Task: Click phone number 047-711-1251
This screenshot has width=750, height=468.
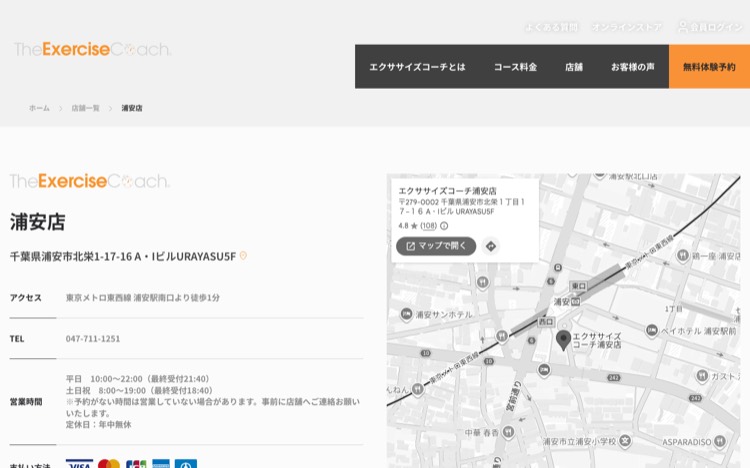Action: (x=93, y=339)
